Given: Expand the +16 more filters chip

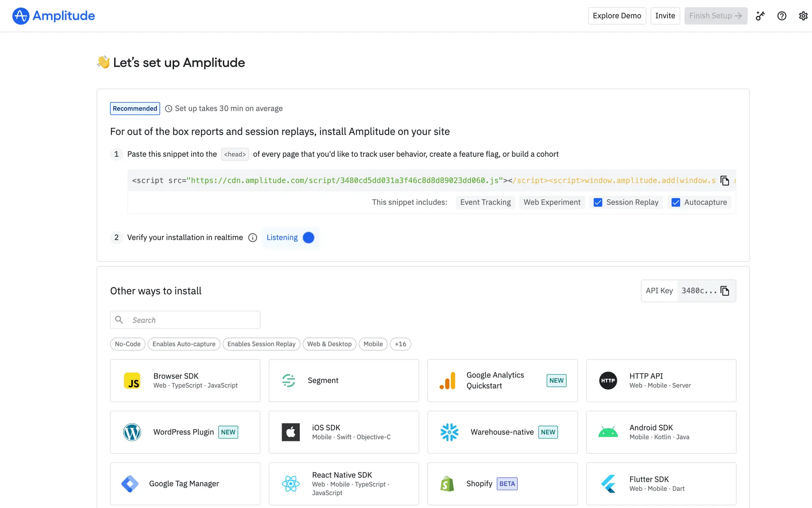Looking at the screenshot, I should [400, 344].
